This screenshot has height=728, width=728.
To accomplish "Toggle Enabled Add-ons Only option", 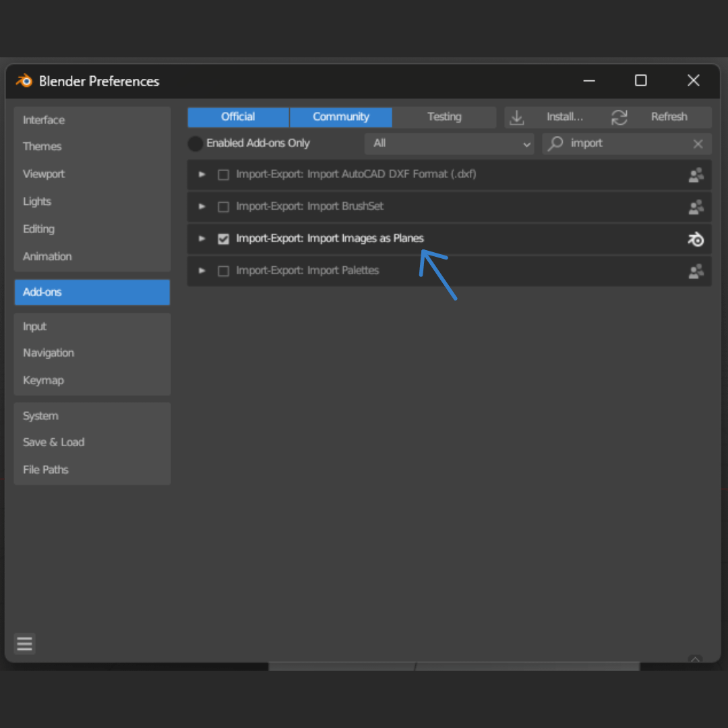I will pos(195,144).
